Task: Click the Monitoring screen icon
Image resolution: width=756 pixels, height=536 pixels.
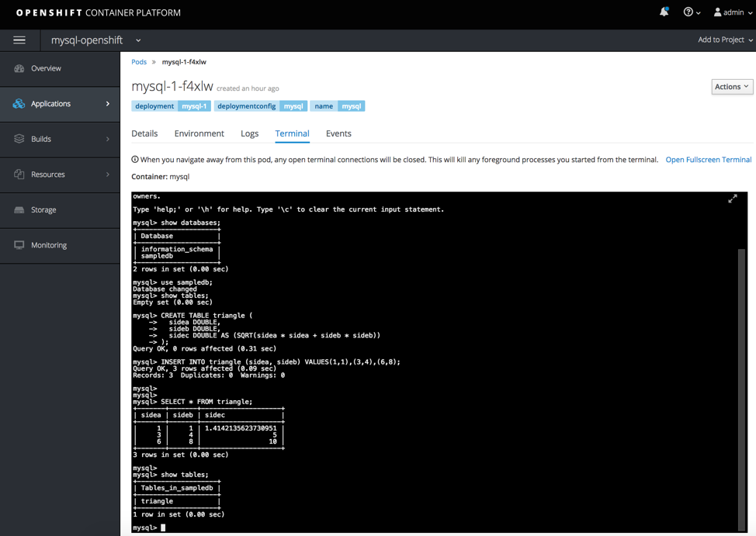Action: coord(19,245)
